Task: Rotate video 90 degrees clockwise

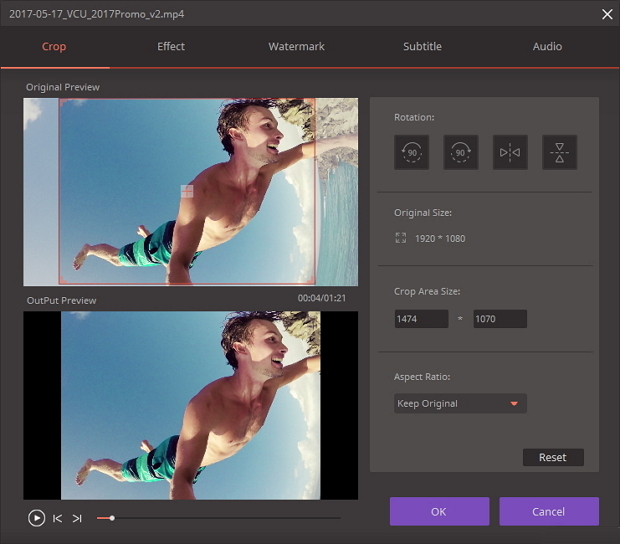Action: tap(461, 153)
